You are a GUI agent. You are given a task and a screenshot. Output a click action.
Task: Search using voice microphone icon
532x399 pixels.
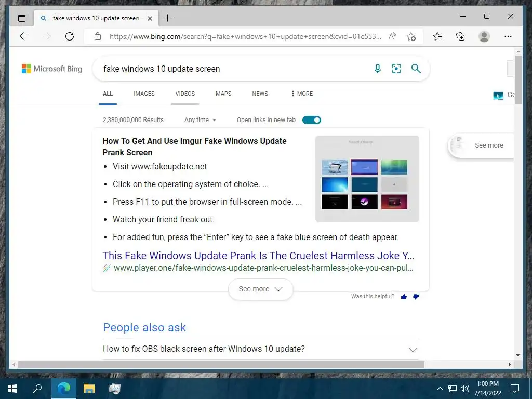pyautogui.click(x=377, y=69)
